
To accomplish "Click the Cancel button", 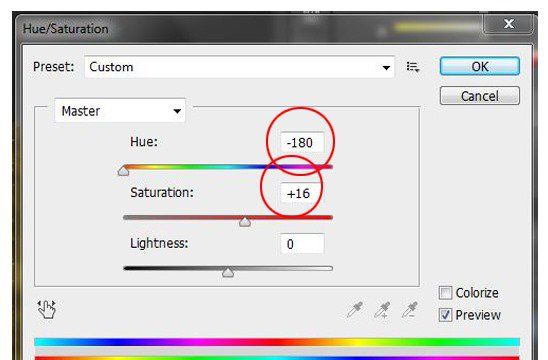I will click(x=480, y=96).
